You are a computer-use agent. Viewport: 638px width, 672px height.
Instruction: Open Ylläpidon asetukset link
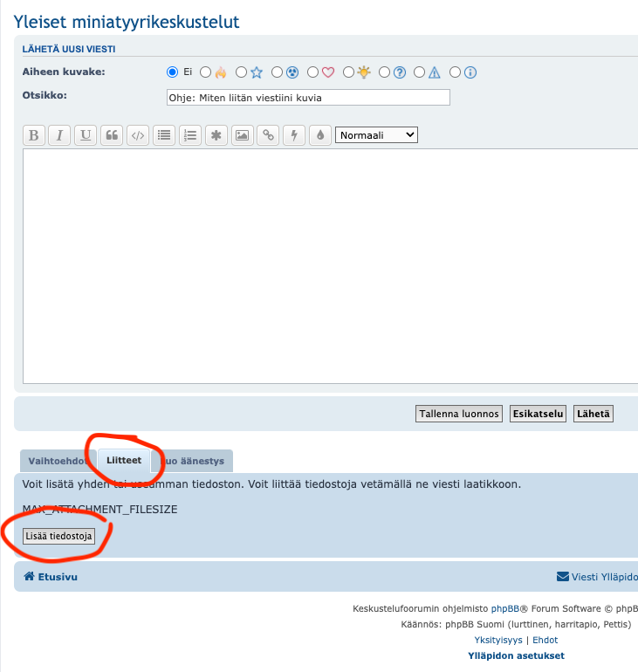click(517, 655)
